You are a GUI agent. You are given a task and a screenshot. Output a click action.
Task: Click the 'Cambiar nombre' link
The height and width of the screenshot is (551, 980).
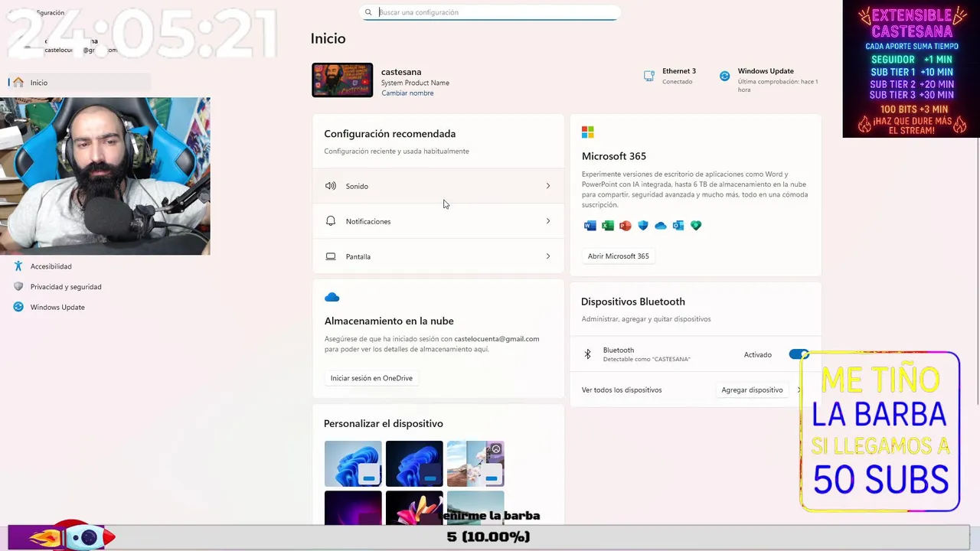click(407, 93)
